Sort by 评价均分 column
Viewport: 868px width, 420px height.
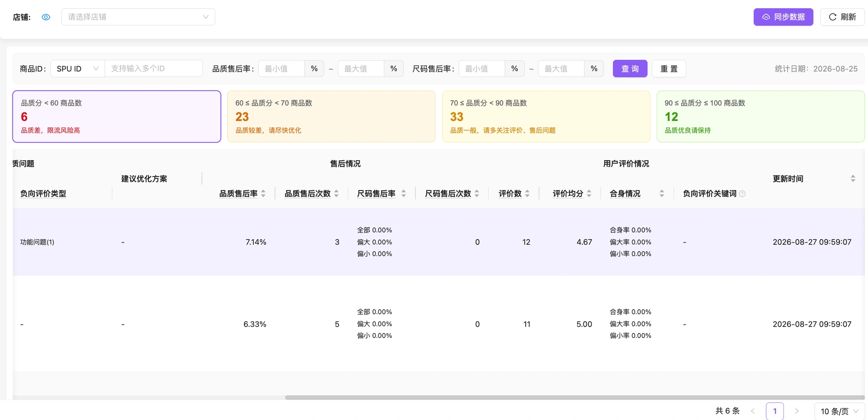589,194
